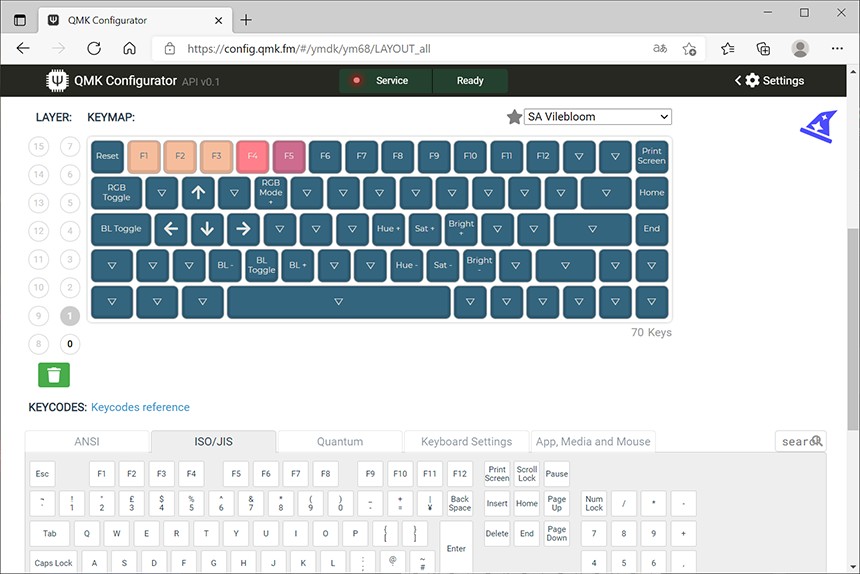Click the Service status button
This screenshot has height=574, width=860.
click(386, 81)
